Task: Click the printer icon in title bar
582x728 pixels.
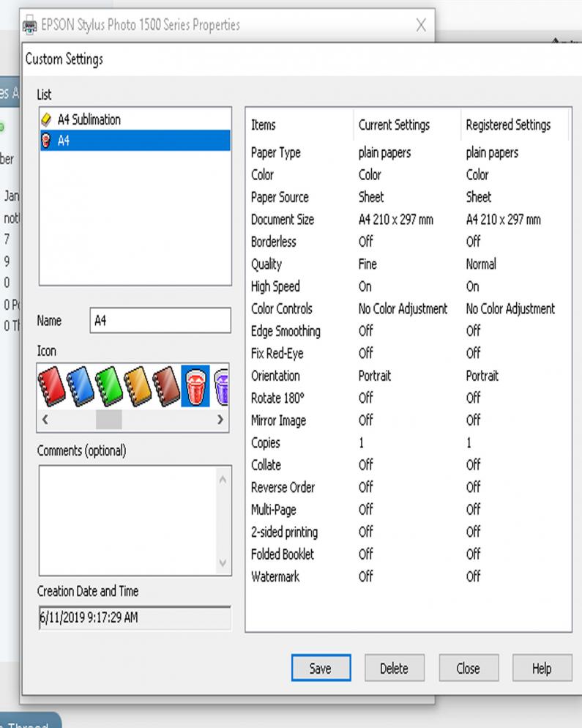Action: (30, 25)
